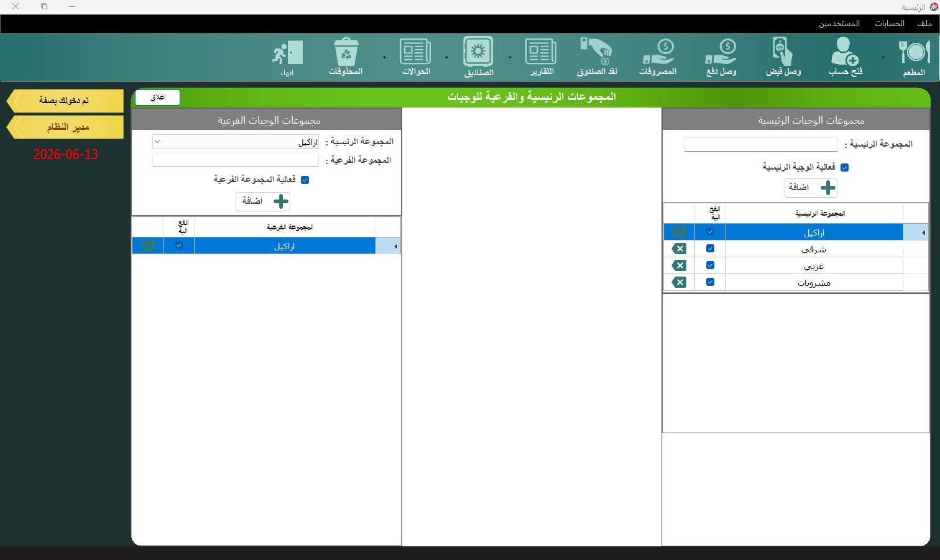
Task: Click مجموعات الوجبات الفرعية panel title
Action: [x=269, y=121]
